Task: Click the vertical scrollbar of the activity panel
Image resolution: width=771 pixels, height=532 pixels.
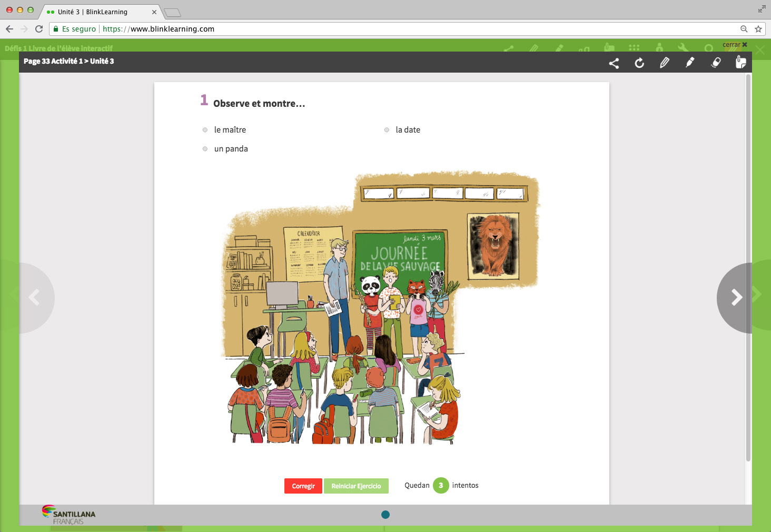Action: click(x=748, y=268)
